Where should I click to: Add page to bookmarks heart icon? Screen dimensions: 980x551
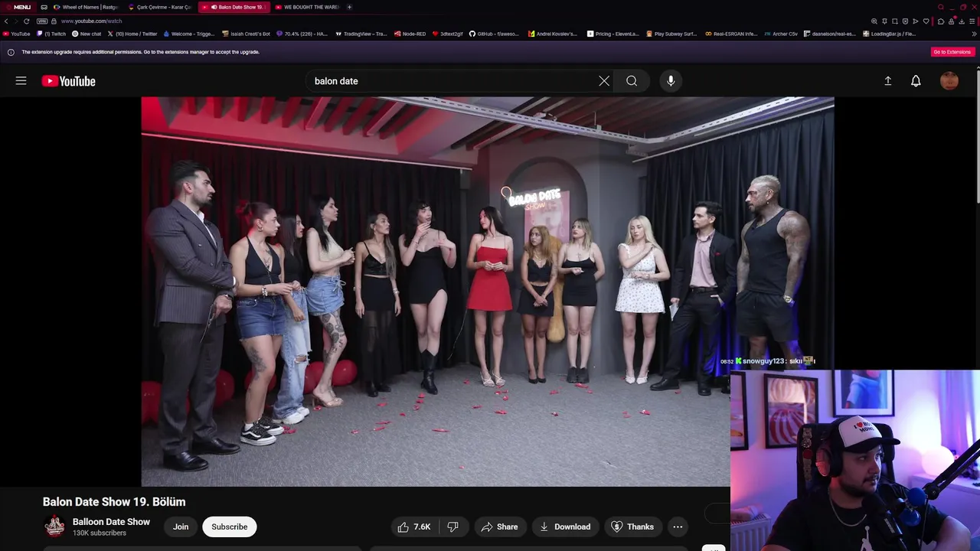click(x=926, y=21)
